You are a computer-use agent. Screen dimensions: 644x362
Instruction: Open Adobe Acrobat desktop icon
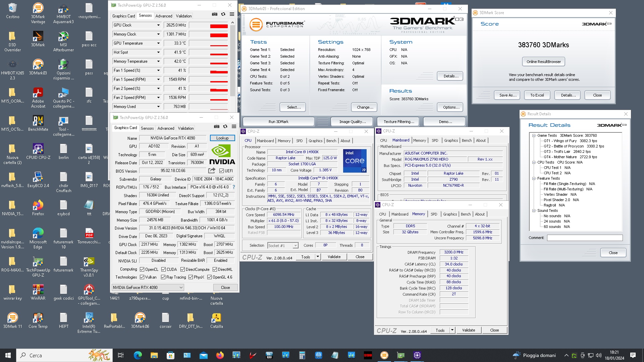tap(38, 98)
